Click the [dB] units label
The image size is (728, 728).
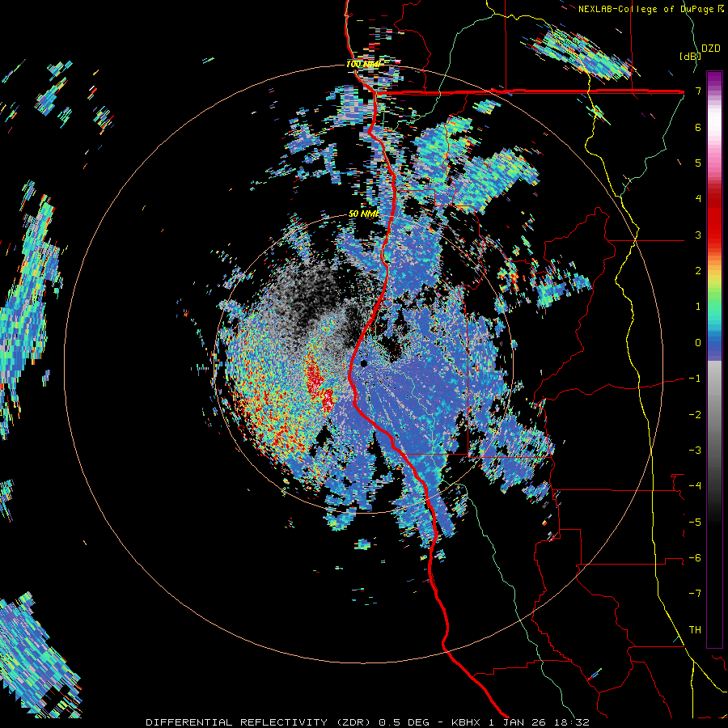point(690,56)
